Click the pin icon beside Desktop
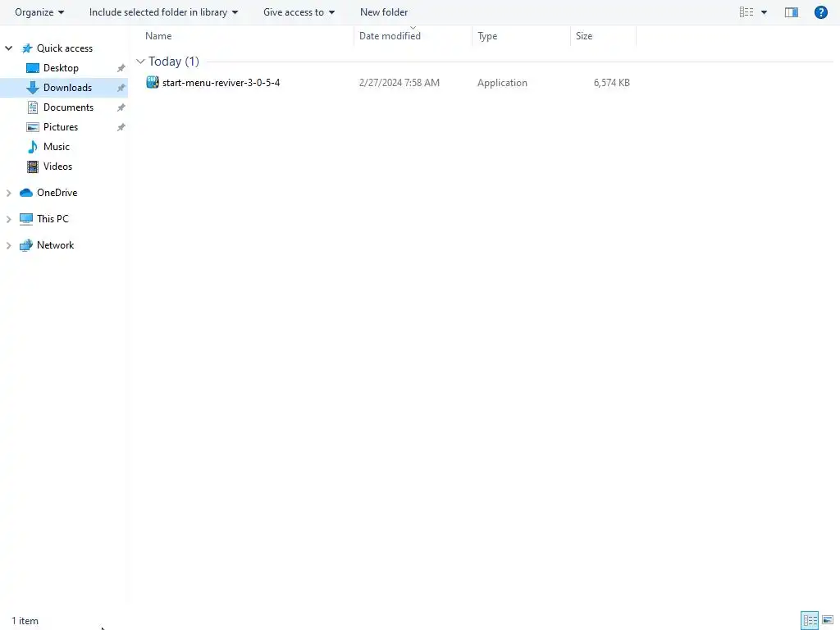The image size is (840, 630). [x=121, y=68]
